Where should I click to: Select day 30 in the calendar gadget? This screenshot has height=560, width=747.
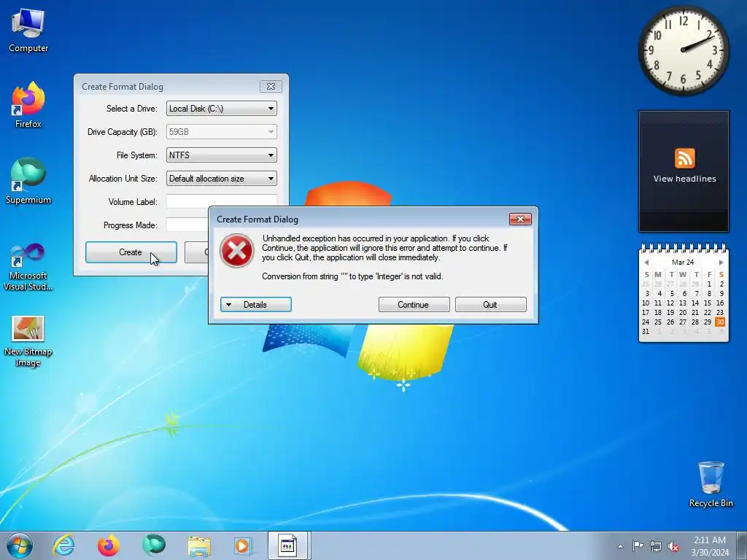pos(719,322)
